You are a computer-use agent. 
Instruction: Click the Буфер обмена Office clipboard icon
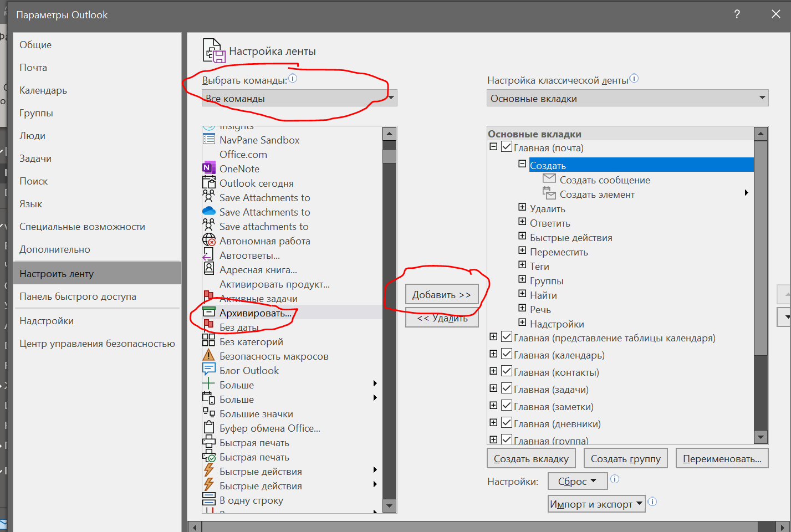point(208,427)
